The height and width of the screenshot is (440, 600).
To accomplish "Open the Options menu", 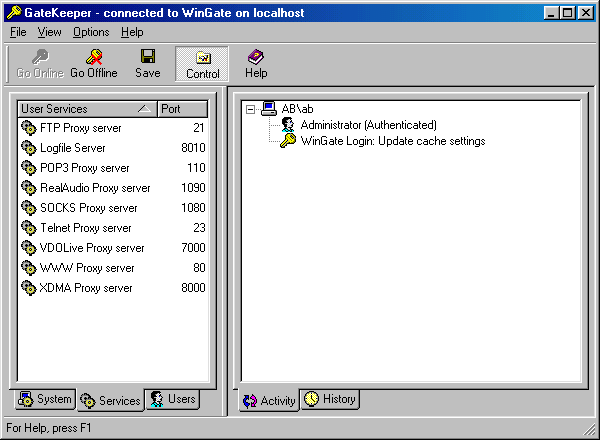I will coord(91,32).
